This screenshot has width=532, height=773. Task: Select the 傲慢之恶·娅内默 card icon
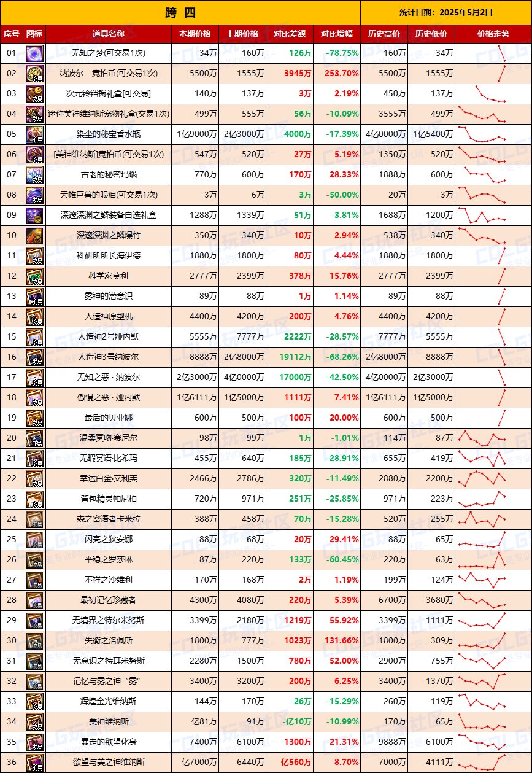tap(34, 397)
